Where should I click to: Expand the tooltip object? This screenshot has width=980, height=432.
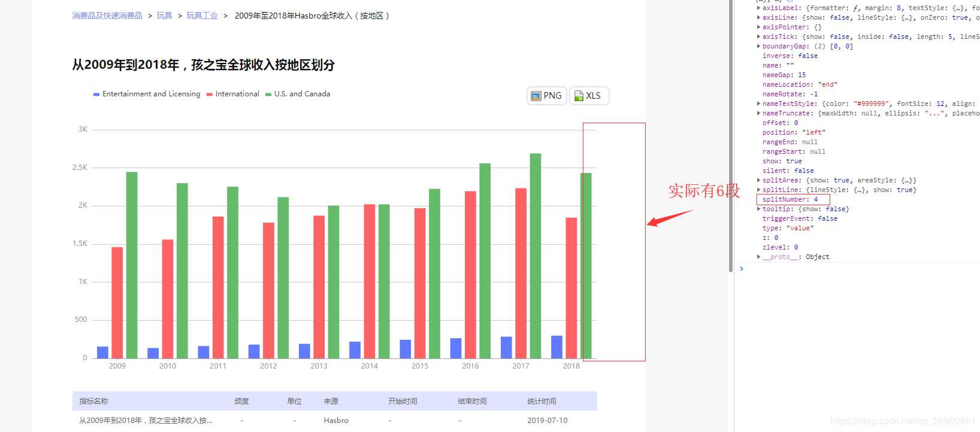pyautogui.click(x=759, y=209)
